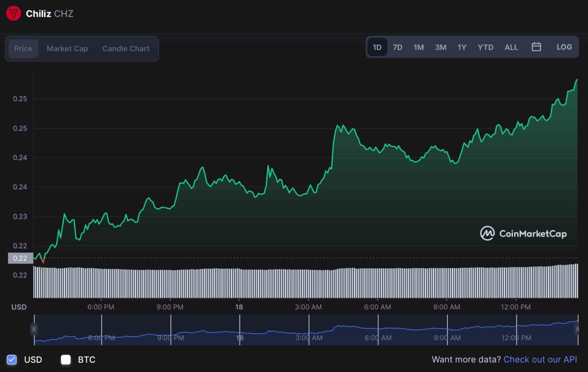Open the date range calendar picker
This screenshot has width=588, height=372.
click(x=536, y=47)
